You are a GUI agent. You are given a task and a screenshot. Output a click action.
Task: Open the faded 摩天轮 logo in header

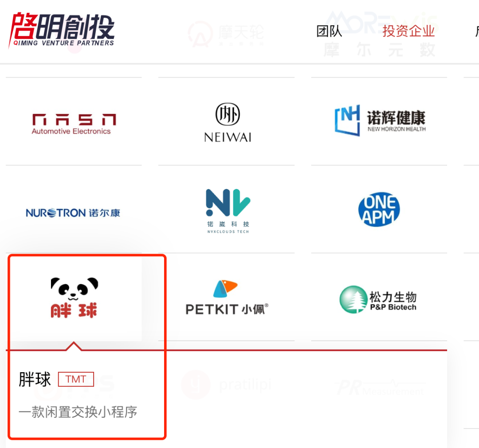226,34
